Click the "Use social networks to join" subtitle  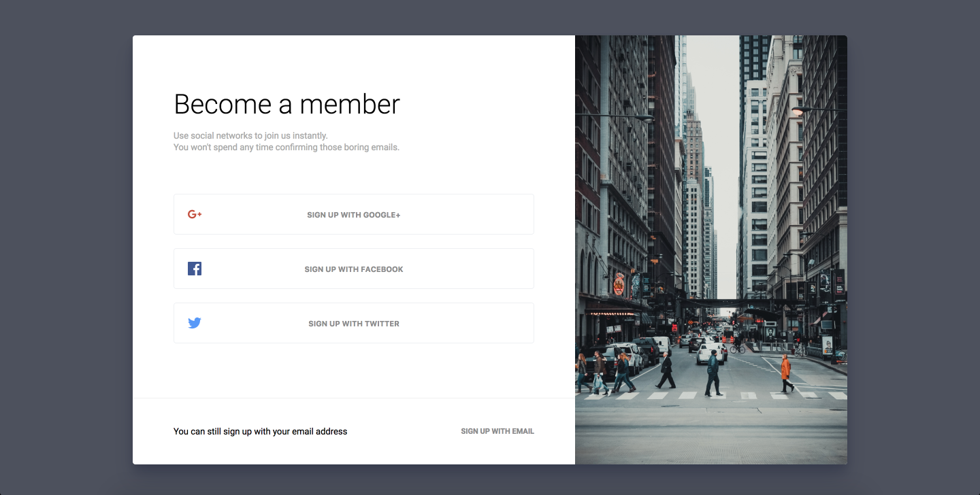point(250,136)
